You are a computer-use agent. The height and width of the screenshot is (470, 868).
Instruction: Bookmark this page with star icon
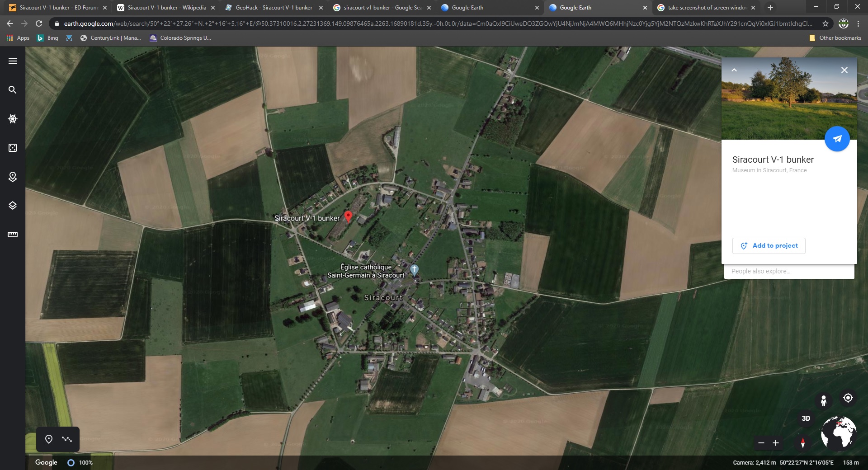pos(826,23)
